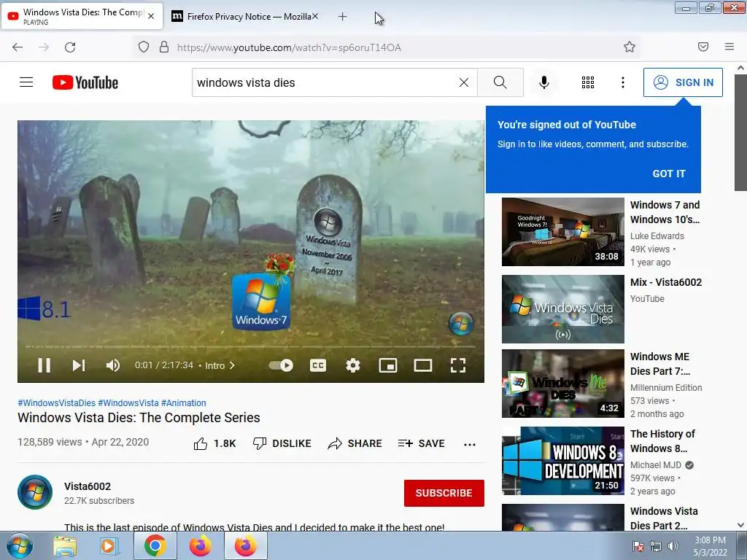Screen dimensions: 747x560
Task: Save page to Pocket
Action: 703,47
